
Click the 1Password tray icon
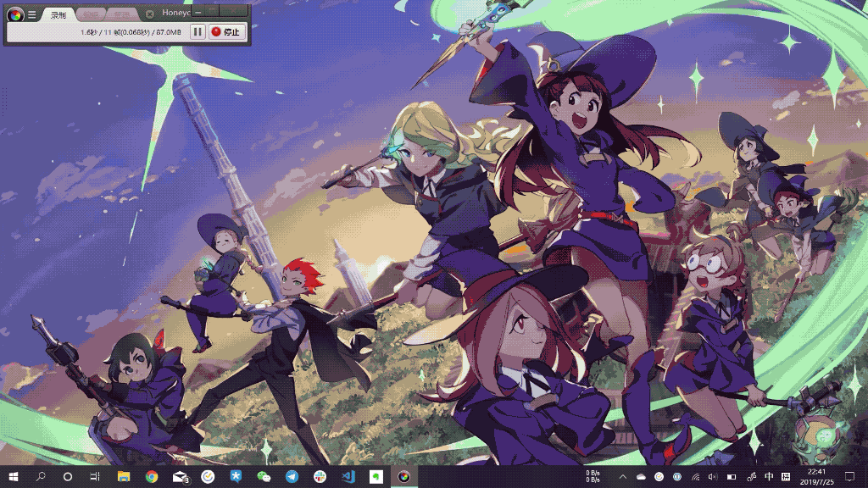click(x=677, y=476)
